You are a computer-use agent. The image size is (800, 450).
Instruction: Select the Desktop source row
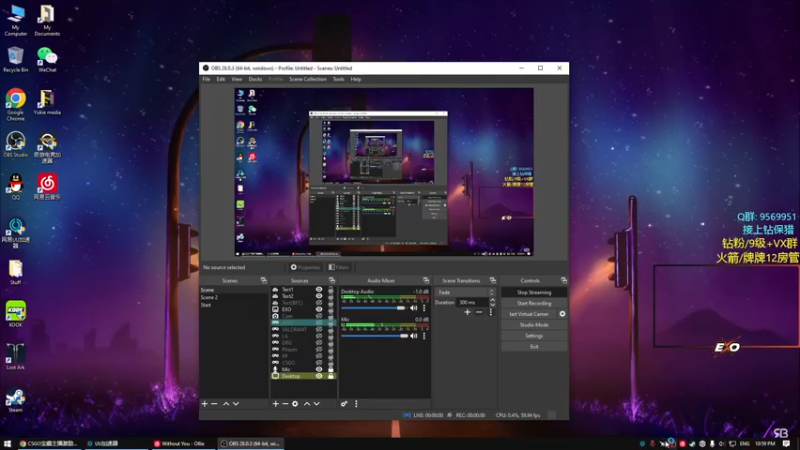tap(303, 376)
